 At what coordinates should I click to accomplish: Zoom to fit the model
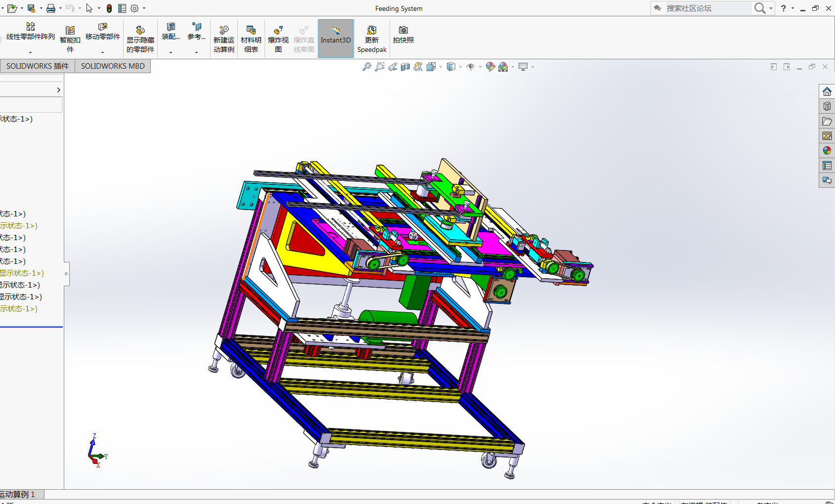(367, 67)
